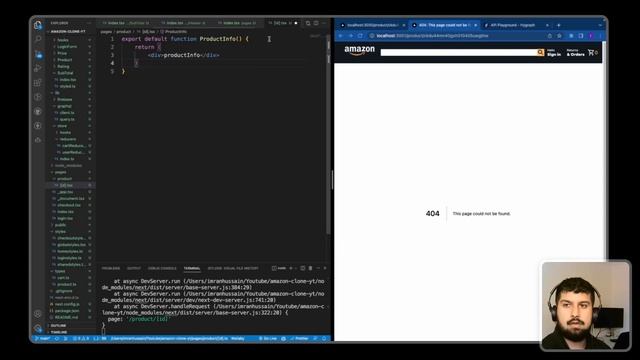Bookmark this page with star icon
640x360 pixels.
click(559, 36)
